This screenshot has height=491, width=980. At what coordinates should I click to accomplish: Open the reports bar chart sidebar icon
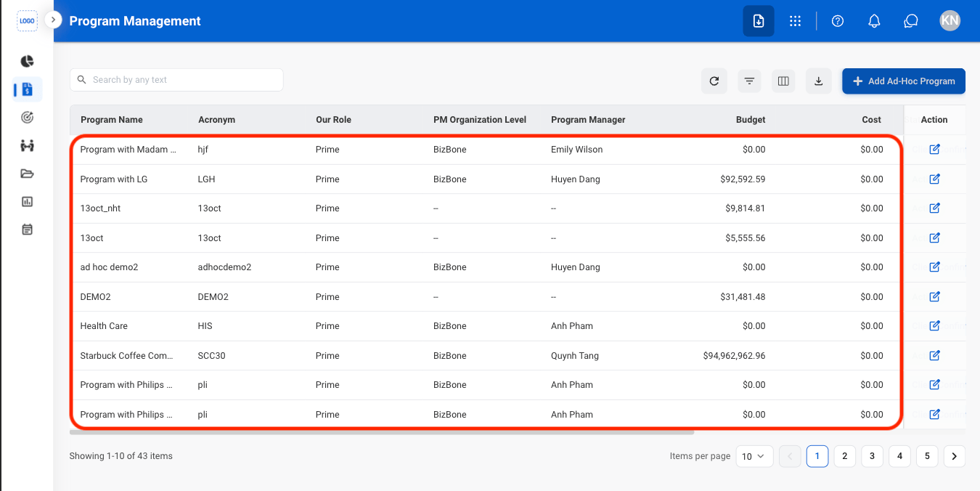click(28, 201)
